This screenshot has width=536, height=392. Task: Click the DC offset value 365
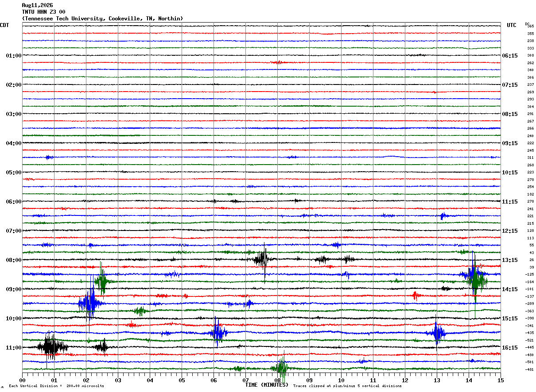[x=530, y=26]
